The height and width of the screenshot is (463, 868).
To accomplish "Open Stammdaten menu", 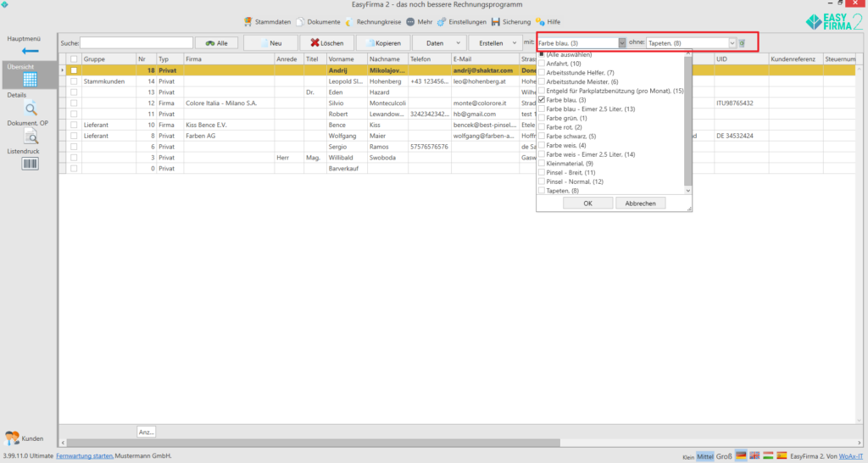I will tap(267, 21).
